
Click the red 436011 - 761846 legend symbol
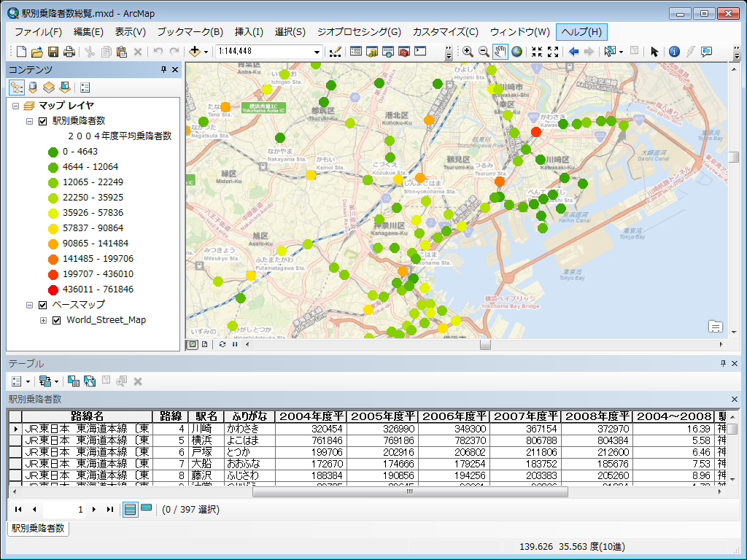53,289
